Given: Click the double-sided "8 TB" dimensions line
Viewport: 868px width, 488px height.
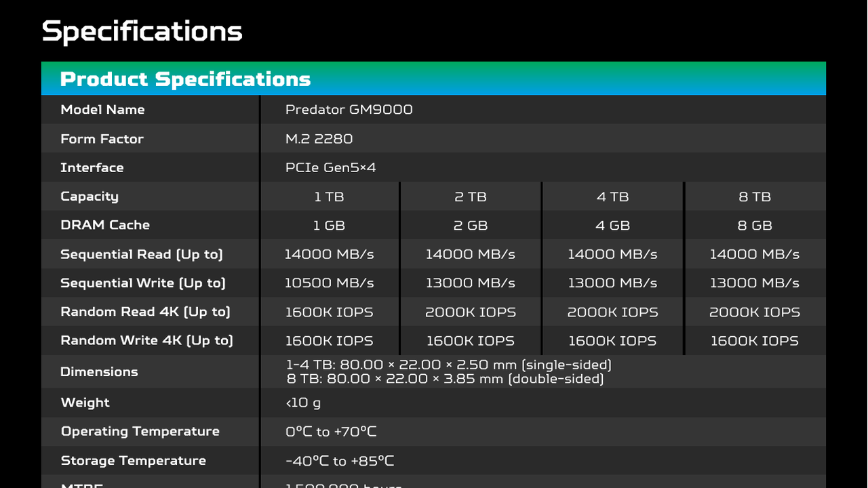Looking at the screenshot, I should point(445,379).
